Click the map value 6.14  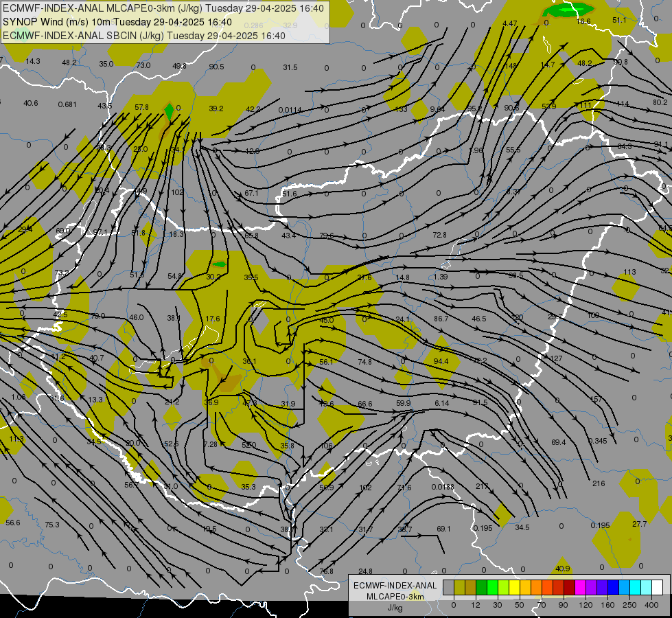(x=441, y=403)
